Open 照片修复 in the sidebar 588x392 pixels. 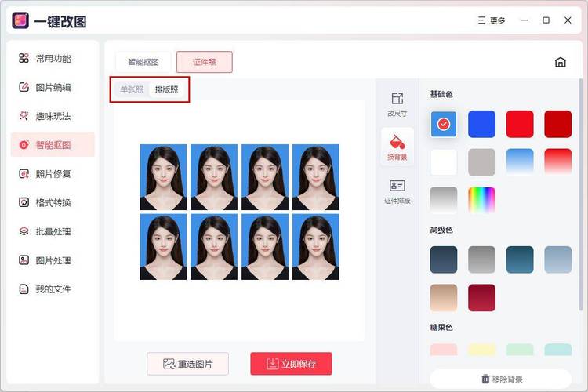click(x=53, y=174)
